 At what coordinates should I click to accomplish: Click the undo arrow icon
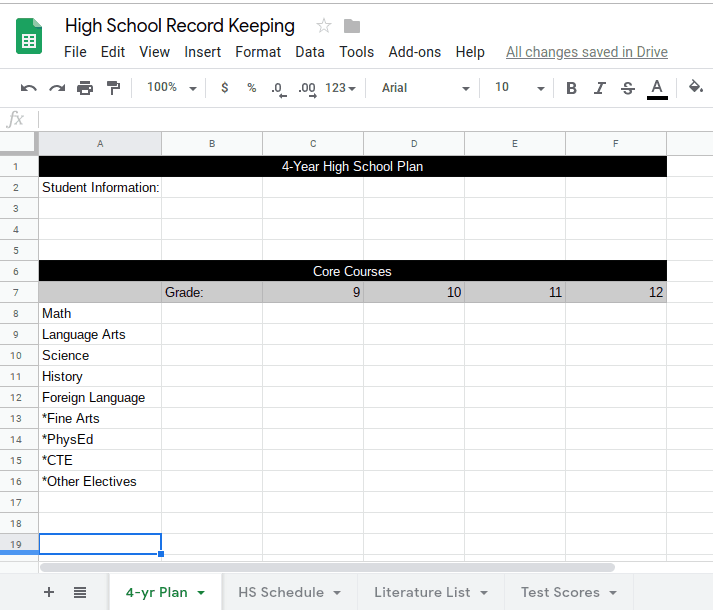(28, 88)
